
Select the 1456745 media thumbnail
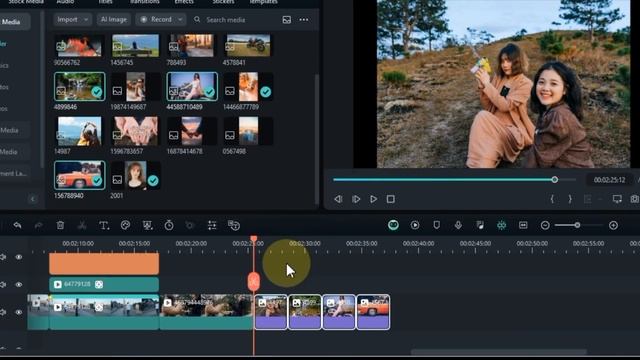tap(136, 45)
